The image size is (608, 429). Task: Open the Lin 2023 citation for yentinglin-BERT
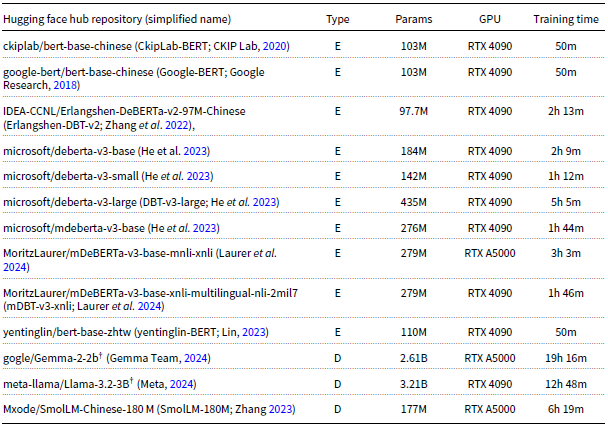pos(254,332)
